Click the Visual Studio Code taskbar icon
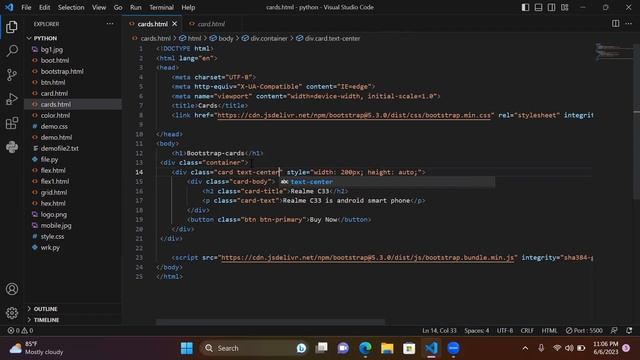 click(x=431, y=348)
